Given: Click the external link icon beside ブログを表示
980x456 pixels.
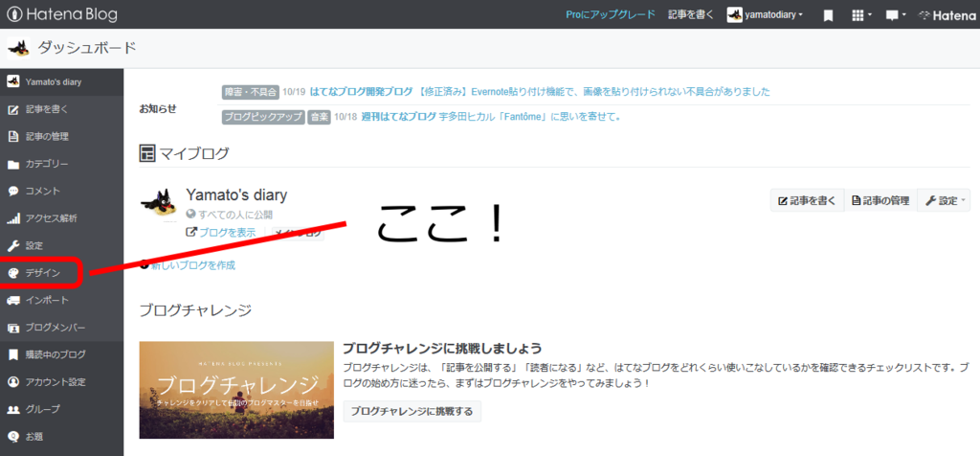Looking at the screenshot, I should 191,233.
